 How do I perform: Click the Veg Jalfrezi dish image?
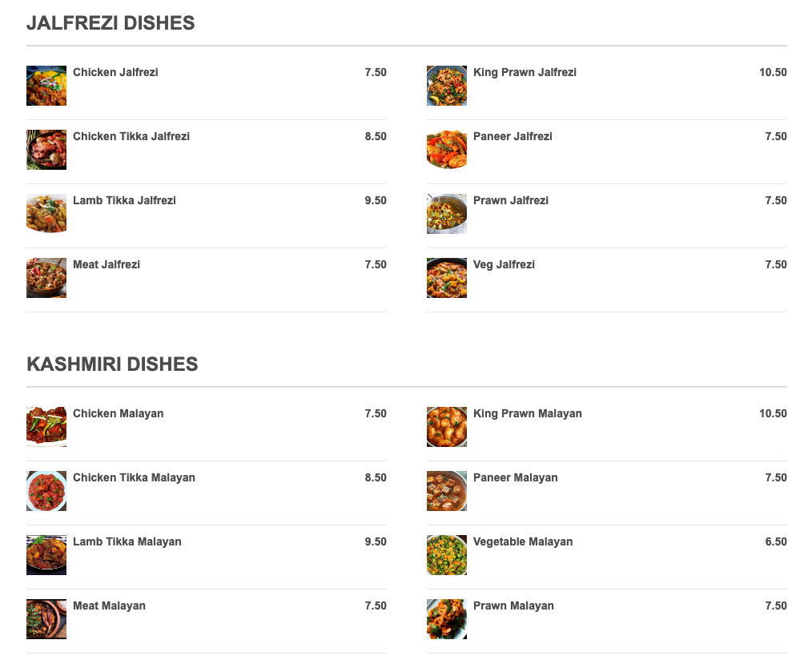point(447,278)
